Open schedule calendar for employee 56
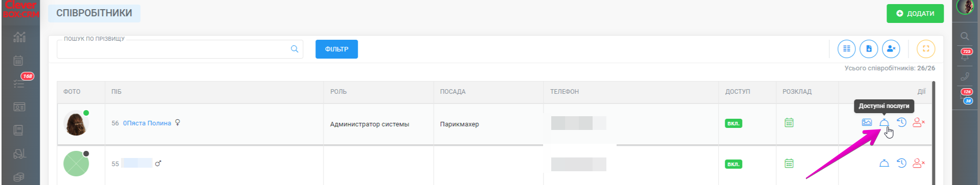980x185 pixels. pyautogui.click(x=789, y=123)
